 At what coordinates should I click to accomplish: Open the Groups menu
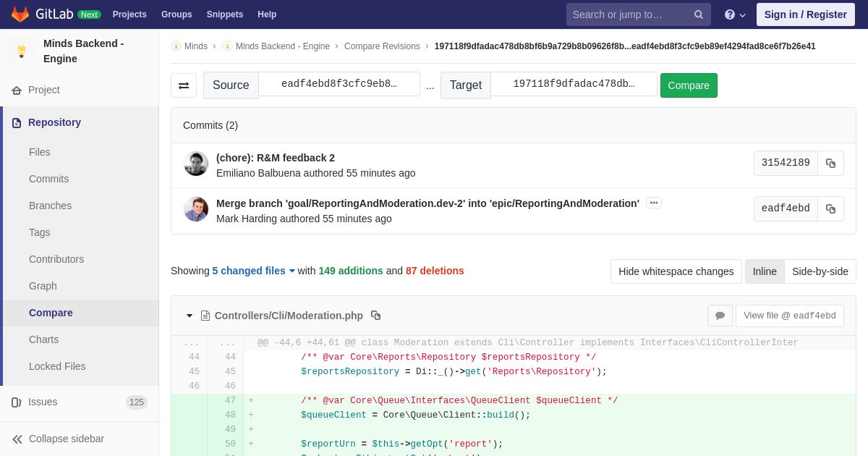pyautogui.click(x=176, y=14)
